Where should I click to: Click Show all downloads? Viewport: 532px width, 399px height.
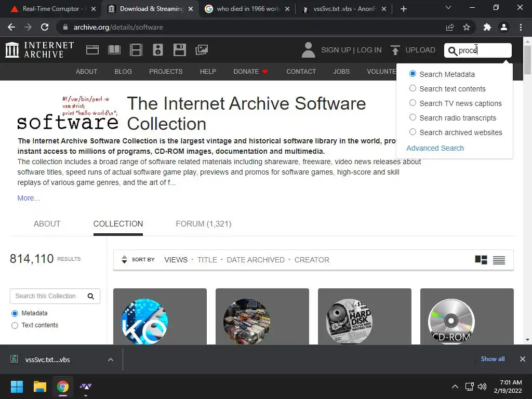[493, 359]
